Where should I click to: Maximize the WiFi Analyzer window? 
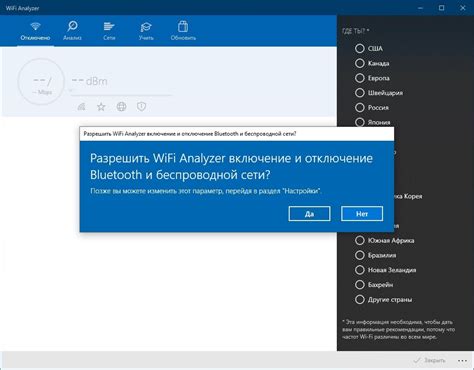(x=442, y=8)
